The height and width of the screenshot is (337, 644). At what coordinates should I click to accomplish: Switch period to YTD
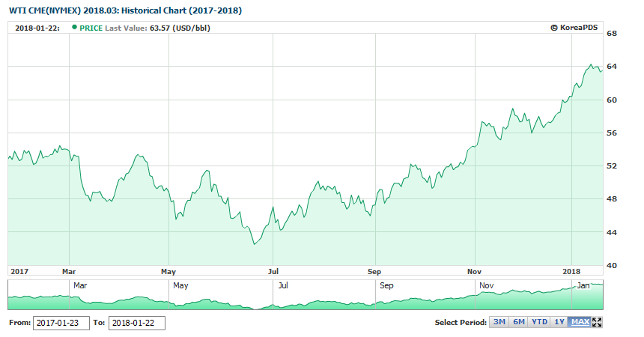coord(539,322)
